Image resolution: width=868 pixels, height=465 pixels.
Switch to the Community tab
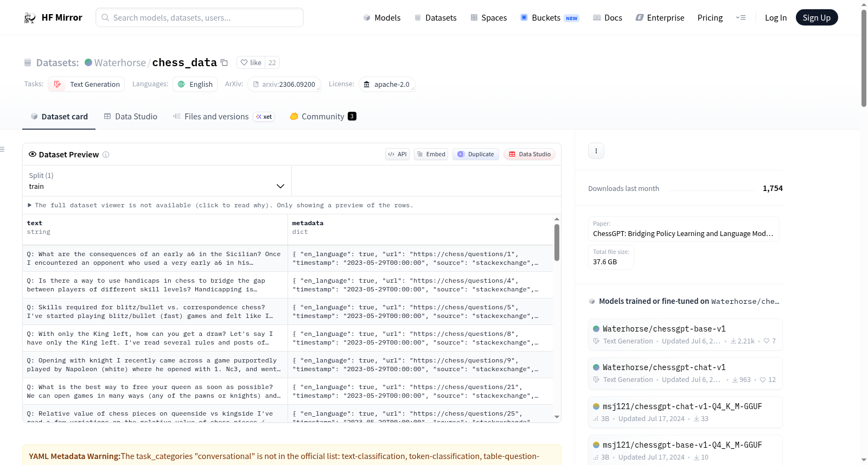point(323,116)
